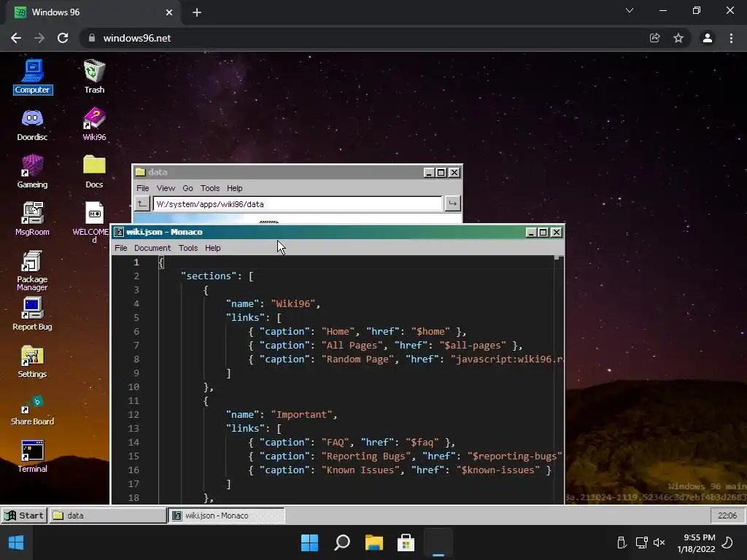
Task: Open the browser profile icon
Action: [708, 38]
